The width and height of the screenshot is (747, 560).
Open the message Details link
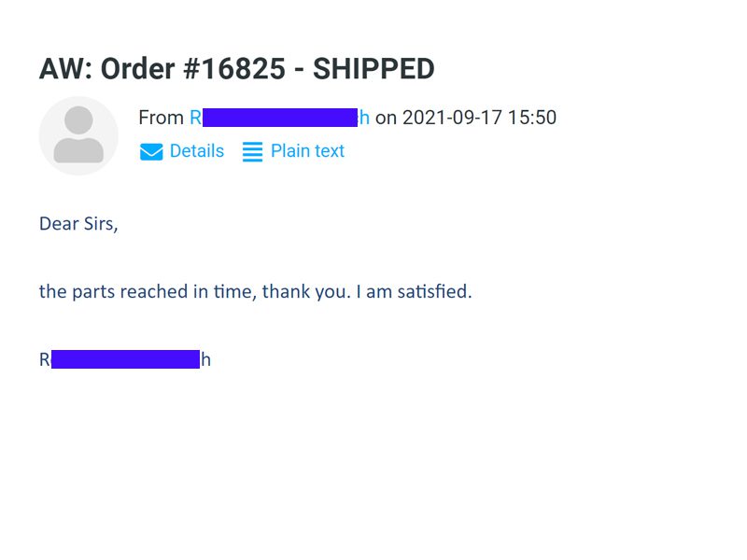[196, 151]
